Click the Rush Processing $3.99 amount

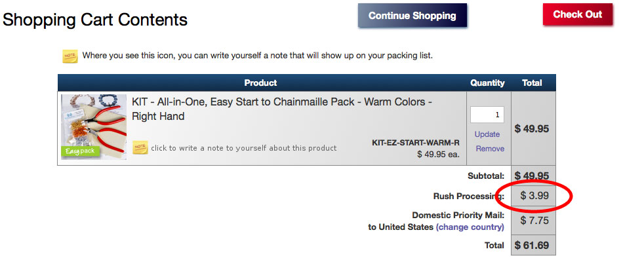point(534,195)
